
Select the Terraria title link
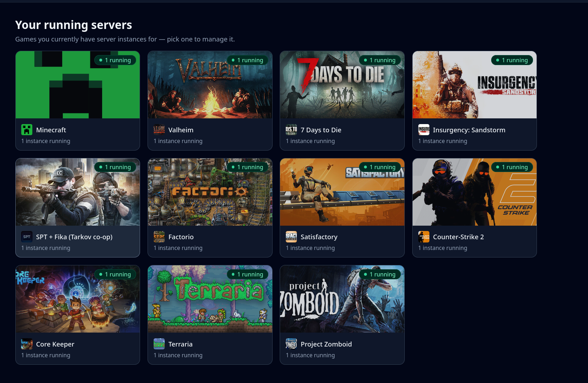click(180, 344)
